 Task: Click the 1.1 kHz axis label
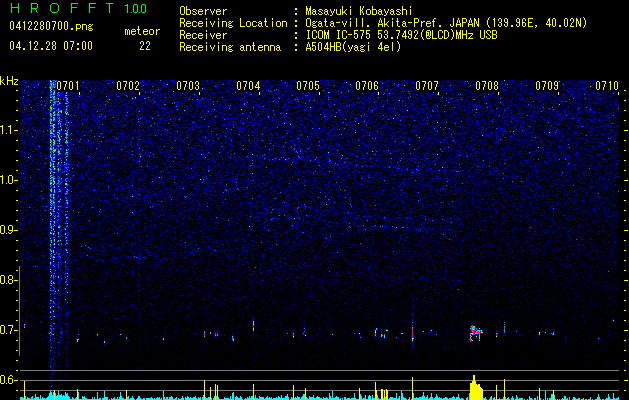coord(9,130)
